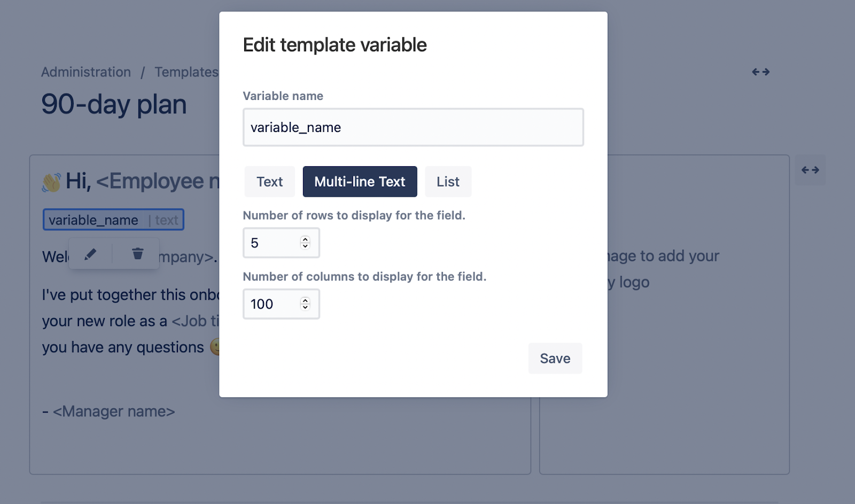Click the columns number field showing 100

(270, 304)
